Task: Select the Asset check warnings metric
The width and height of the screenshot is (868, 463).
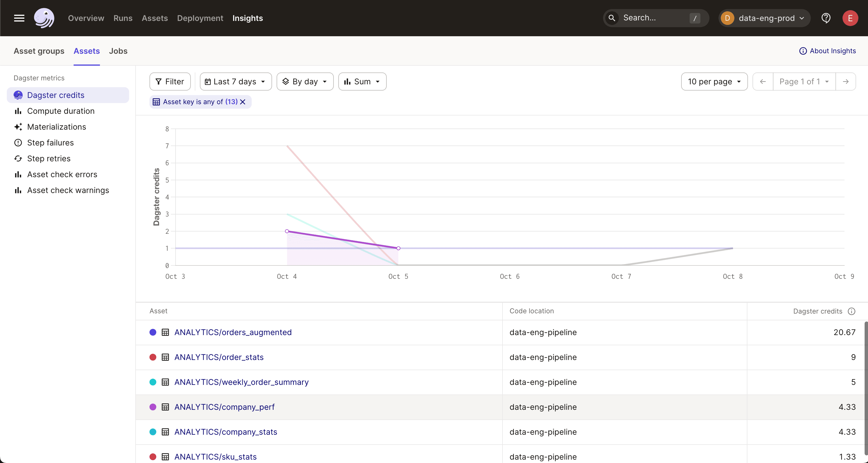Action: point(68,190)
